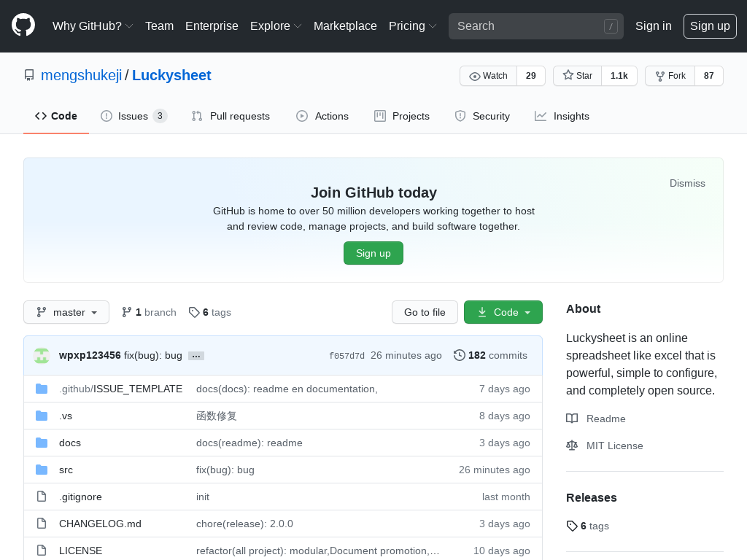Switch to the Issues tab

(134, 116)
